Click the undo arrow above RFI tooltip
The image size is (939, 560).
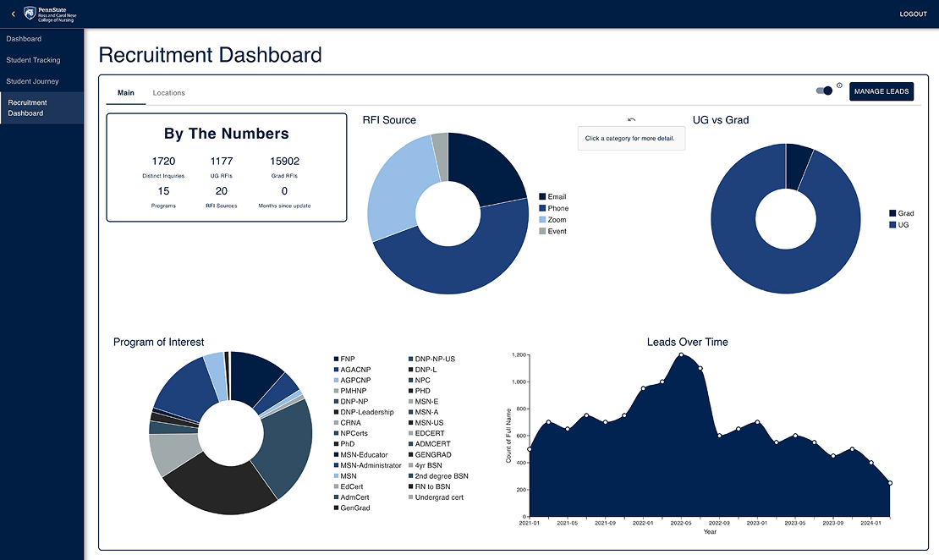[x=631, y=120]
